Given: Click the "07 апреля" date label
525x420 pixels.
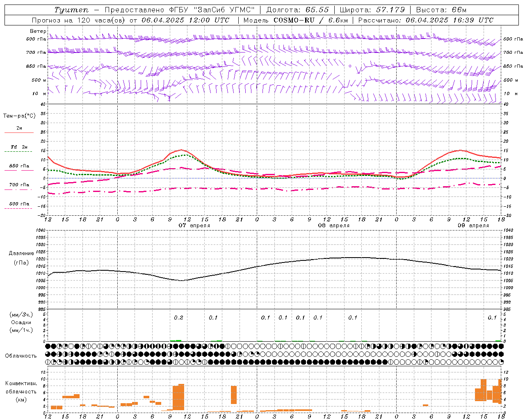Looking at the screenshot, I should click(x=194, y=226).
